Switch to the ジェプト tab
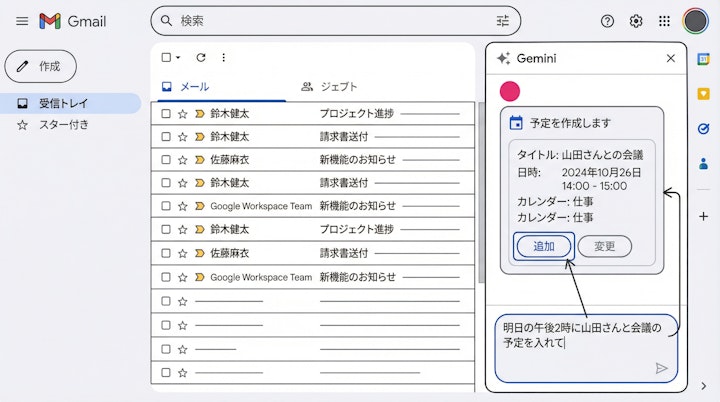Viewport: 720px width, 402px height. (329, 86)
